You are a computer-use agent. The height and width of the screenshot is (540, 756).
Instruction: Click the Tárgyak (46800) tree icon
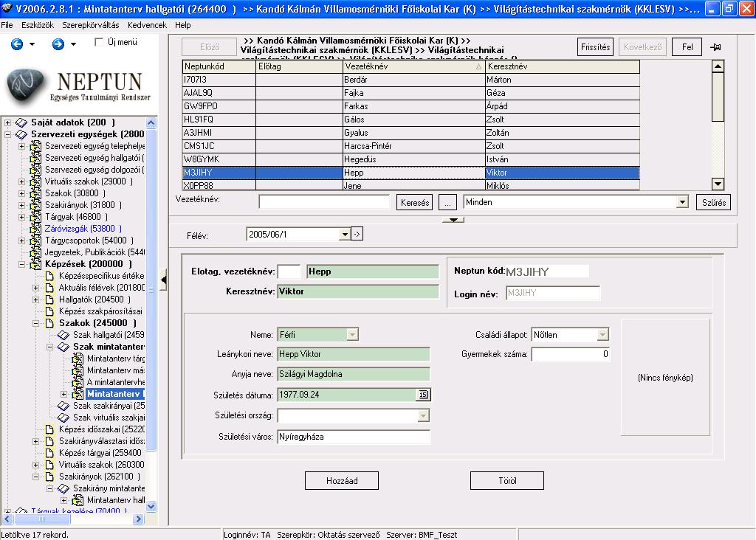[35, 217]
